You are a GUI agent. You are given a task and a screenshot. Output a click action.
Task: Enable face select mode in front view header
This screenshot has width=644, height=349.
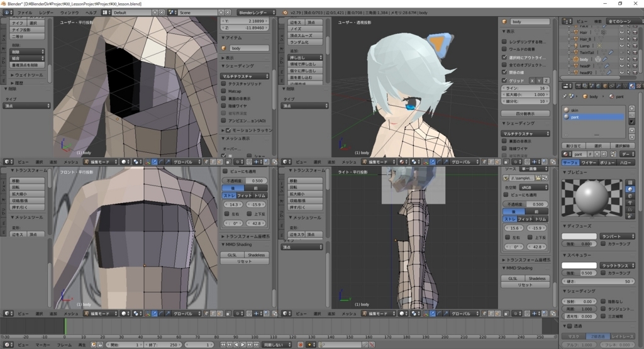(x=219, y=313)
